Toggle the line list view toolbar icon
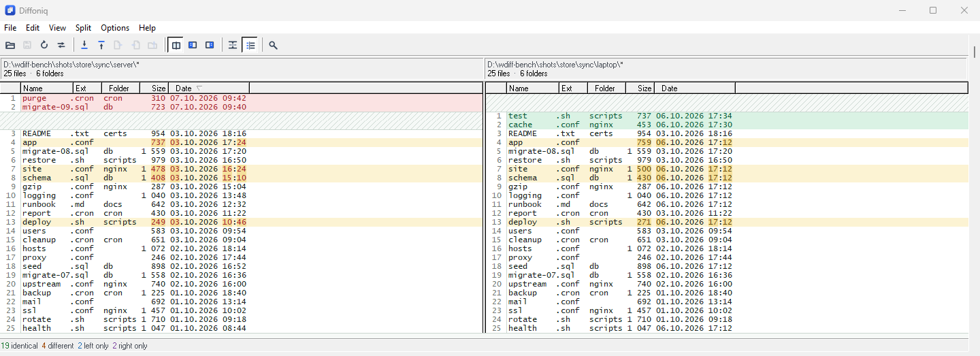This screenshot has height=356, width=980. click(250, 45)
